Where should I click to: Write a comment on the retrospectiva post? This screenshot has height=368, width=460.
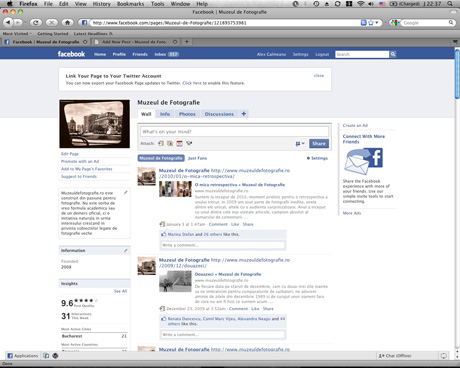(223, 245)
